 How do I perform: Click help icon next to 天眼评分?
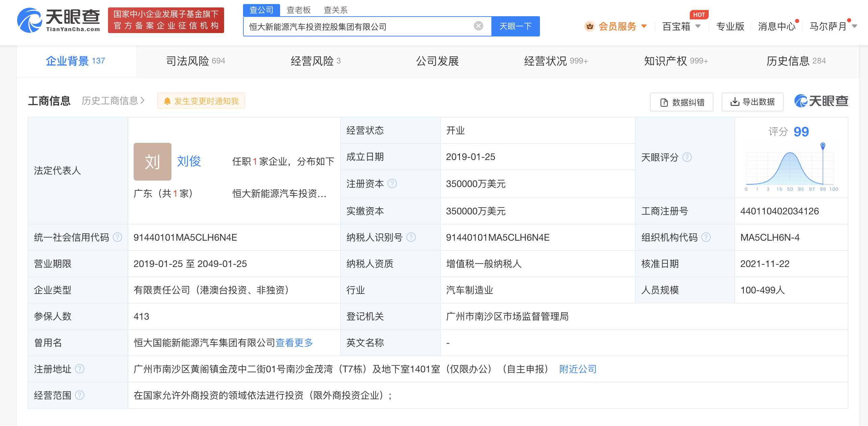(x=687, y=157)
